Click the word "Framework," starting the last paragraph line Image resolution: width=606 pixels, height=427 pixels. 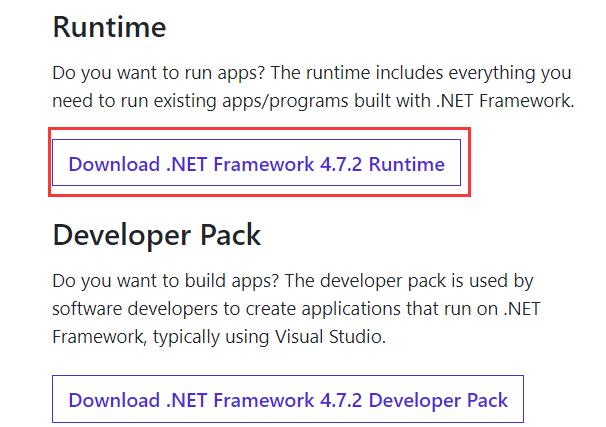(100, 337)
